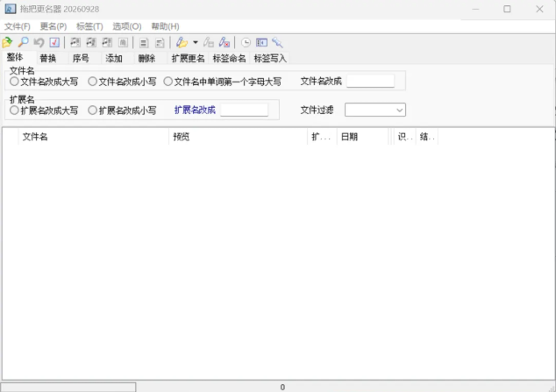This screenshot has height=392, width=556.
Task: Click the 结.. column header
Action: [x=427, y=137]
